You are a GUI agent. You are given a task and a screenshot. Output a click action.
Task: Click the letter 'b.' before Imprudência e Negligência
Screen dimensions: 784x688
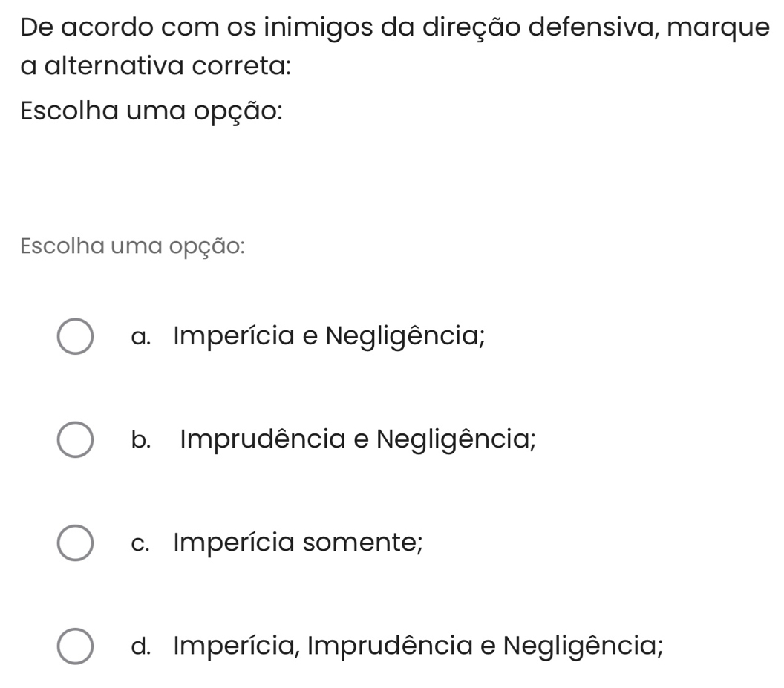(141, 440)
